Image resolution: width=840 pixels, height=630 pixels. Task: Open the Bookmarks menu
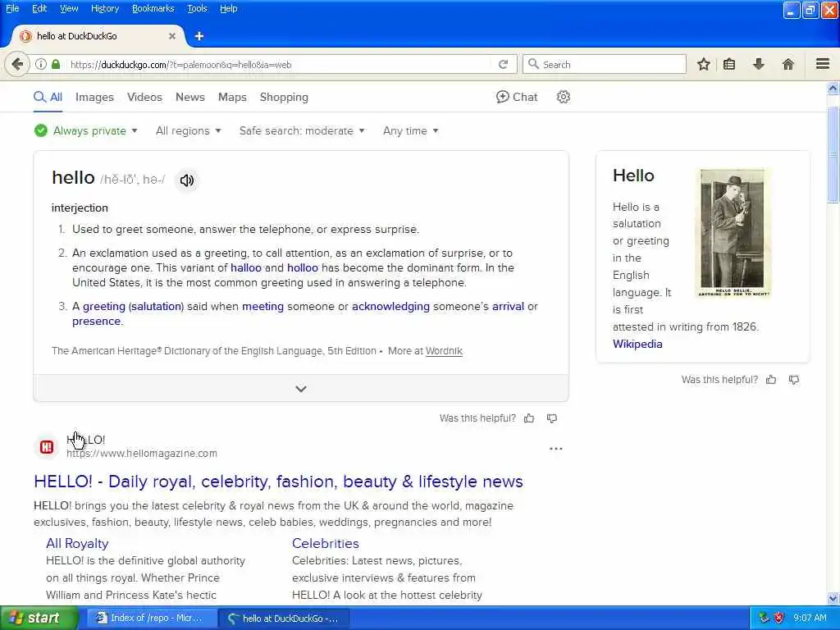[153, 8]
